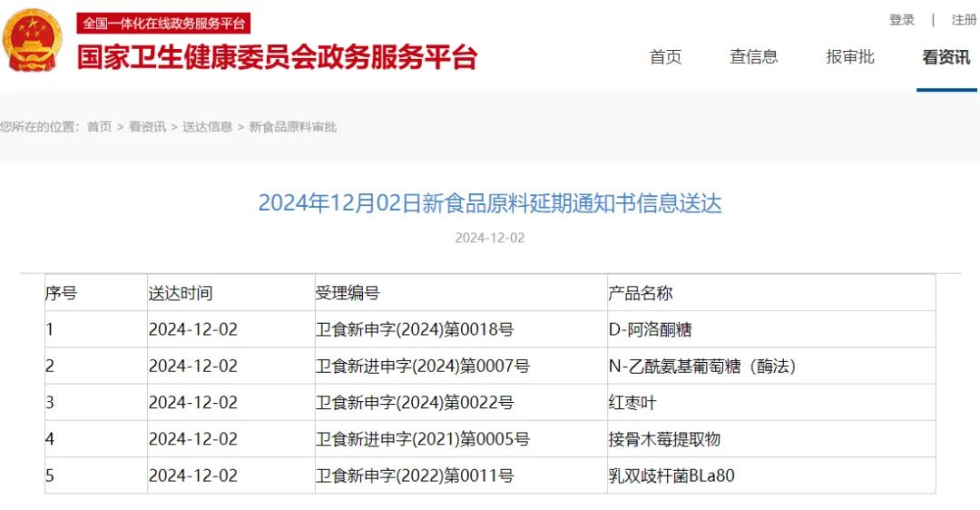The image size is (980, 510).
Task: Go to 新食品原料审批 in the breadcrumb
Action: tap(293, 127)
